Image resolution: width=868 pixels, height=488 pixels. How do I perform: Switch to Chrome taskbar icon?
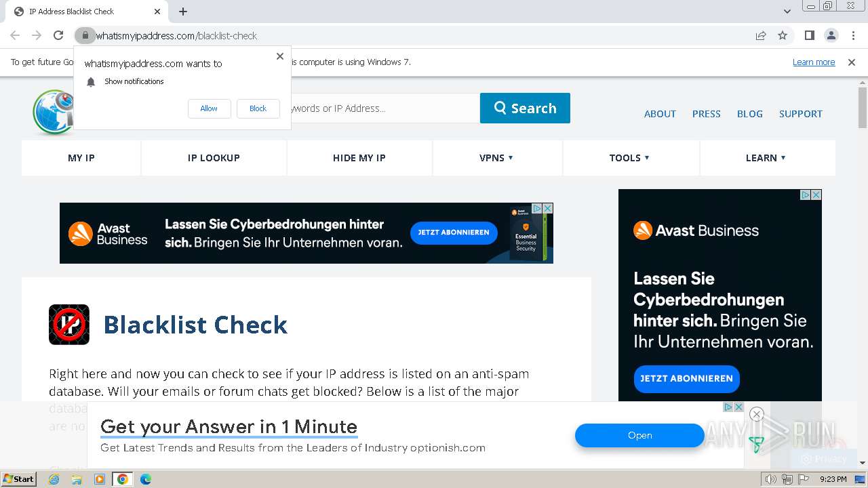122,479
